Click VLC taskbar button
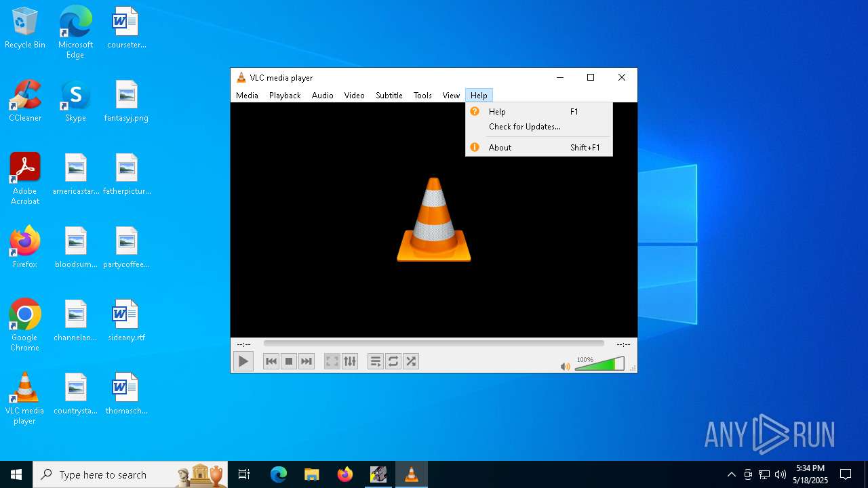 click(411, 474)
